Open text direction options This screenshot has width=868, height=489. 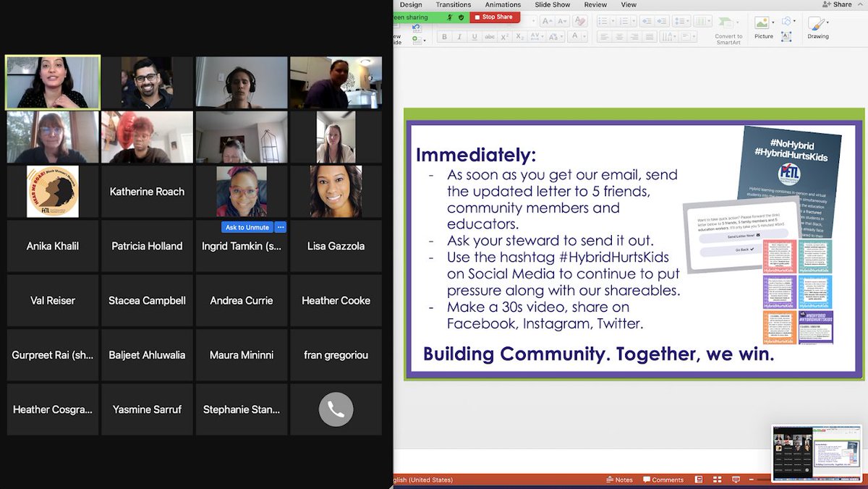click(668, 37)
